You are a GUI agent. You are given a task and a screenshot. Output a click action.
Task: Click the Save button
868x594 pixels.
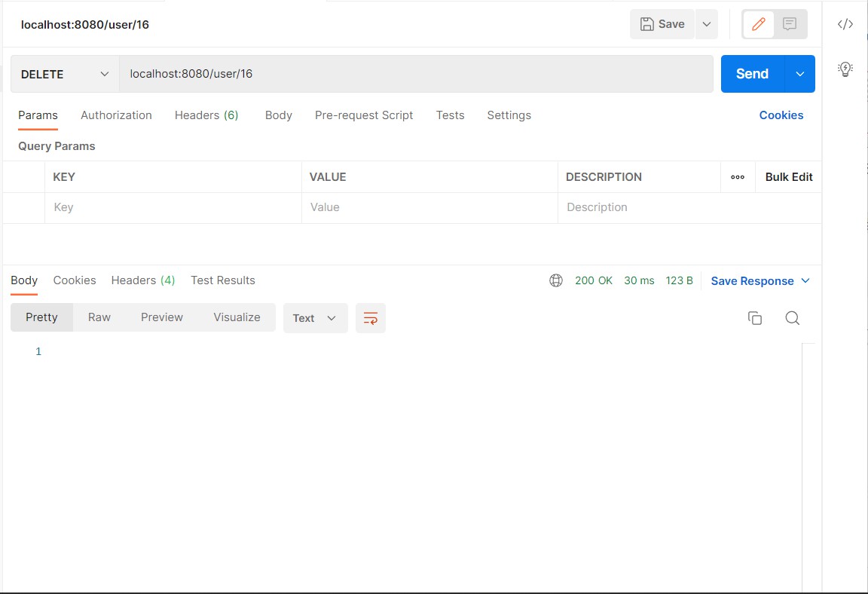click(662, 24)
